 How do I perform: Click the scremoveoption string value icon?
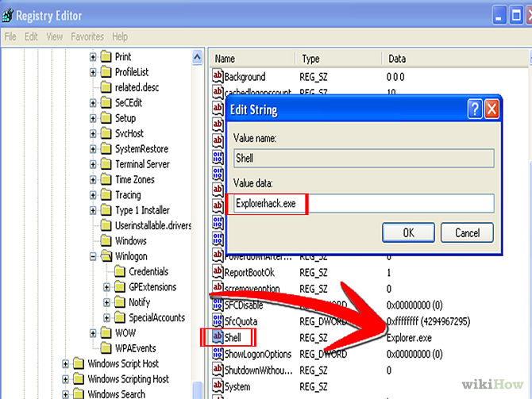(x=218, y=287)
